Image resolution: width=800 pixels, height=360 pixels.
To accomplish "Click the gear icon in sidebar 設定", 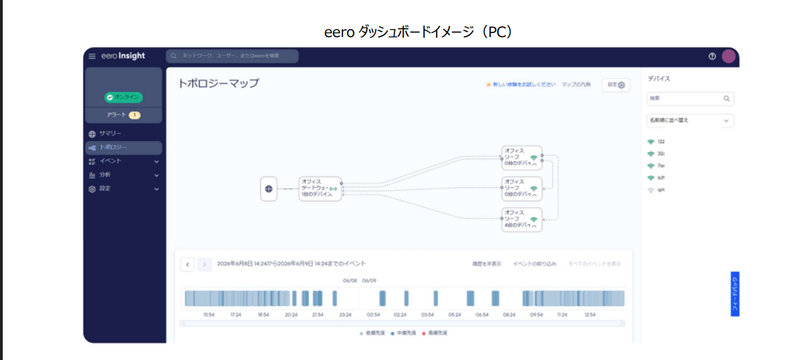I will click(x=92, y=189).
